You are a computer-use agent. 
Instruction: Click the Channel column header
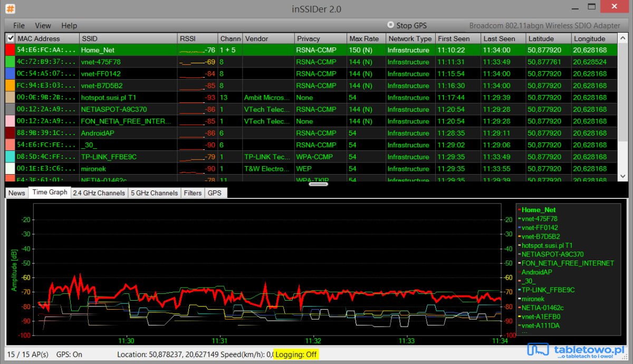point(230,39)
